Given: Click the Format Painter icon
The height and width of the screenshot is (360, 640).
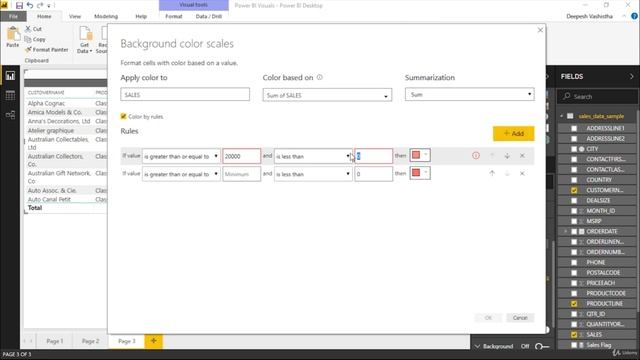Looking at the screenshot, I should coord(28,49).
